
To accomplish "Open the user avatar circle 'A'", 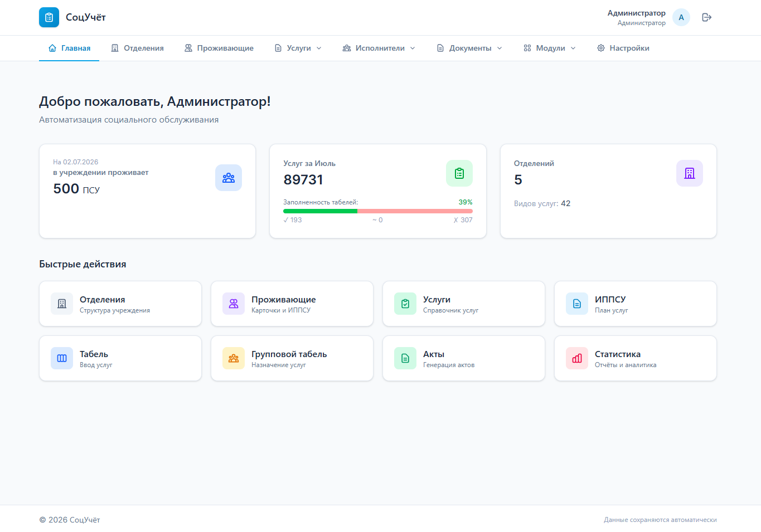I will tap(681, 17).
